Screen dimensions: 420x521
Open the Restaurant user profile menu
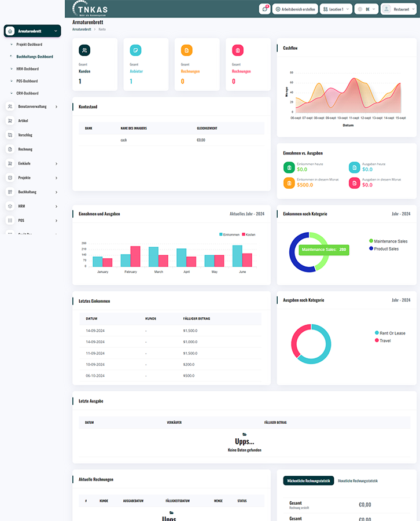[x=398, y=9]
